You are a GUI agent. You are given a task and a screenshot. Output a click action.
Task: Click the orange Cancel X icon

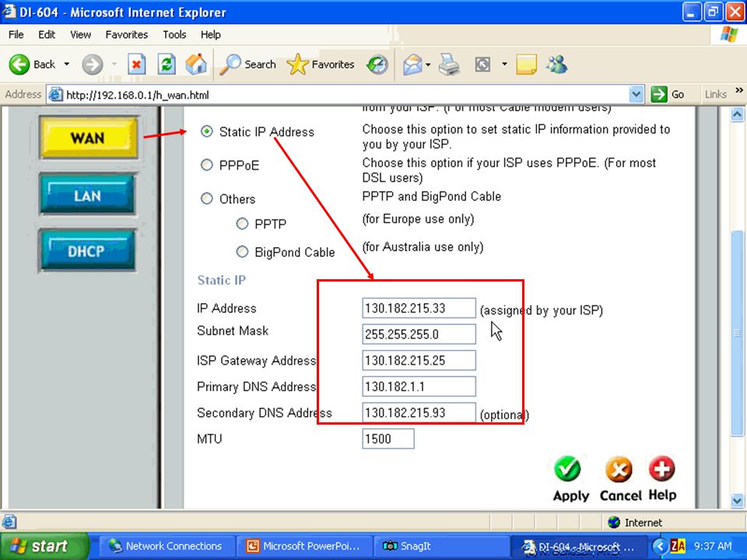[619, 470]
